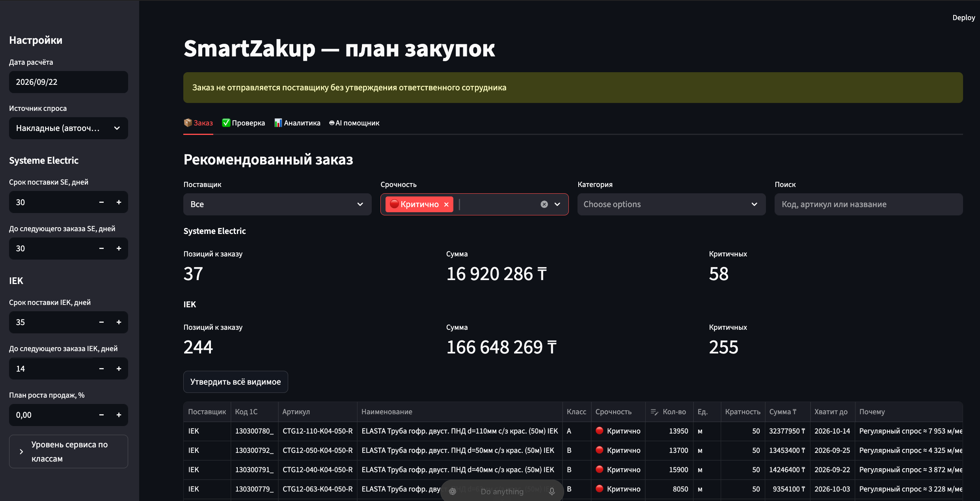This screenshot has height=501, width=980.
Task: Click Утвердить всё видимое button
Action: click(x=235, y=382)
